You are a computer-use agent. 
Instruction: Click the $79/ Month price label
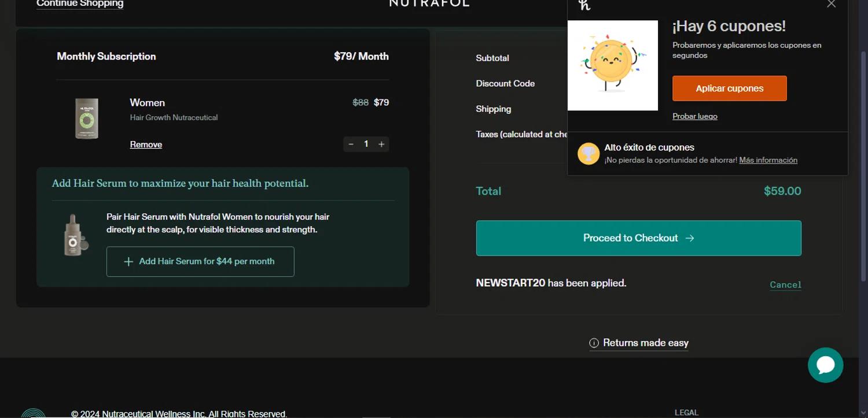pos(361,57)
